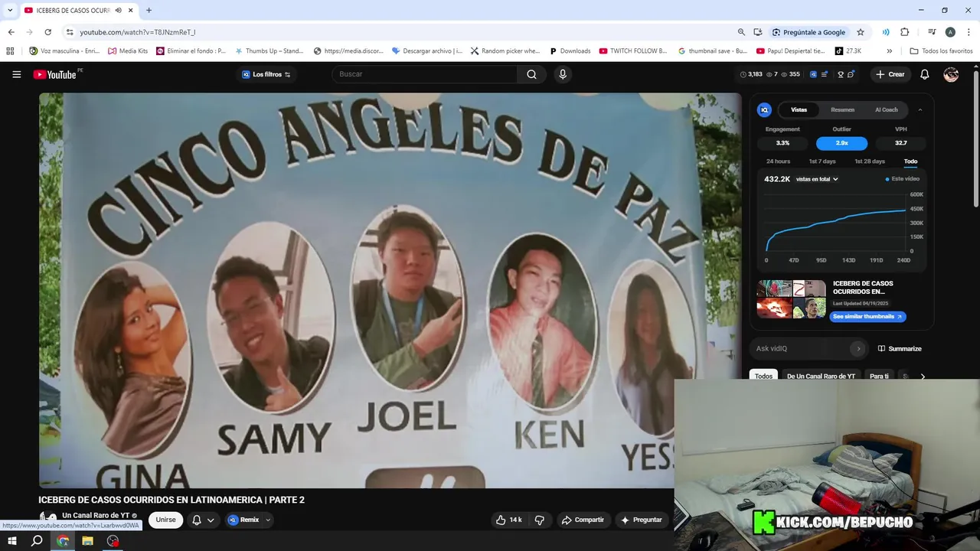Image resolution: width=980 pixels, height=551 pixels.
Task: Reload the page in Chrome
Action: [47, 32]
